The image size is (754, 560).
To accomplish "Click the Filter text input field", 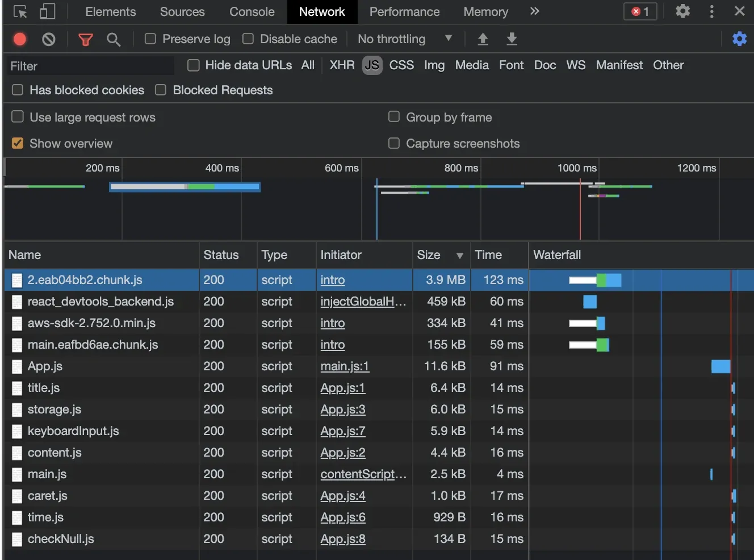I will pyautogui.click(x=89, y=66).
